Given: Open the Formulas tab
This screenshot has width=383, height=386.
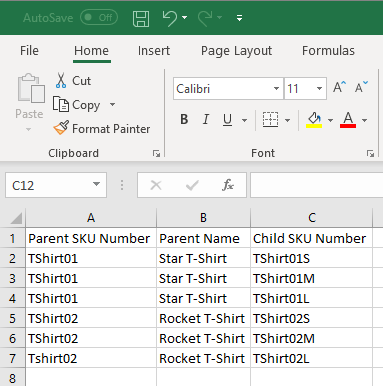Looking at the screenshot, I should (x=328, y=51).
